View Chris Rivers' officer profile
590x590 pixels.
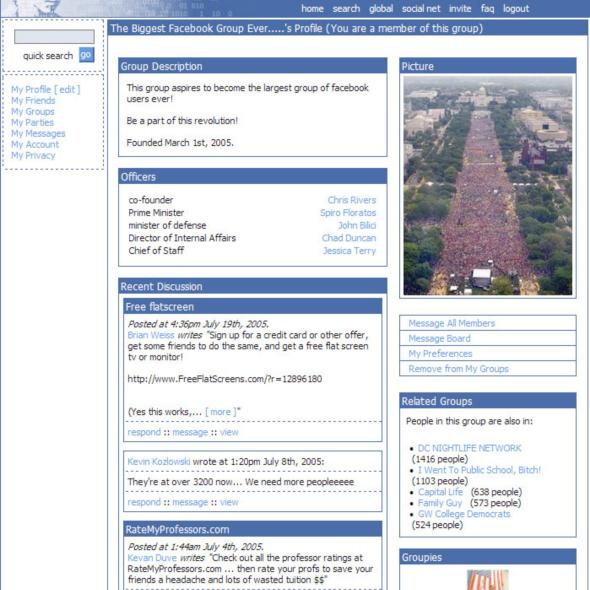coord(352,200)
